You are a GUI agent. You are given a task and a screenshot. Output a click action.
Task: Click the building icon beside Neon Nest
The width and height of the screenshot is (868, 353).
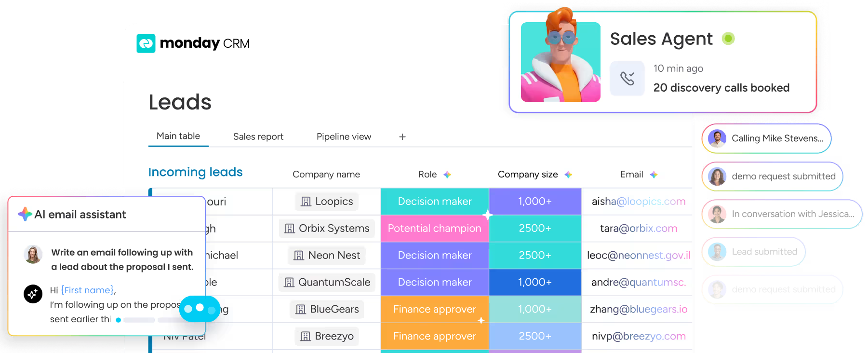point(299,256)
